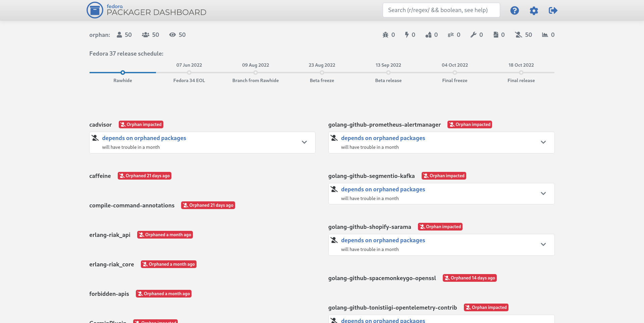Image resolution: width=644 pixels, height=323 pixels.
Task: Click the cadvisor card's orphan user icon
Action: (95, 138)
